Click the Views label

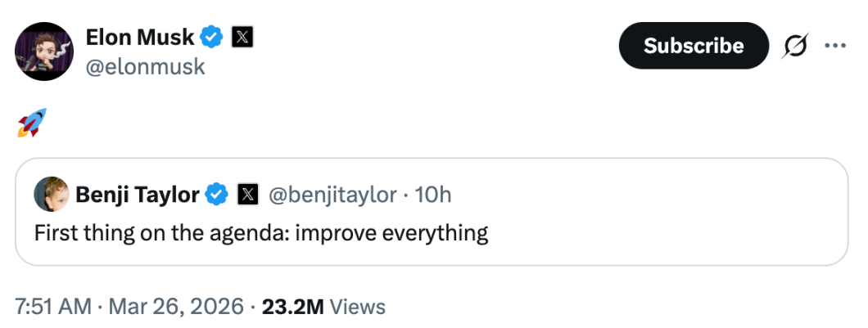[x=359, y=307]
